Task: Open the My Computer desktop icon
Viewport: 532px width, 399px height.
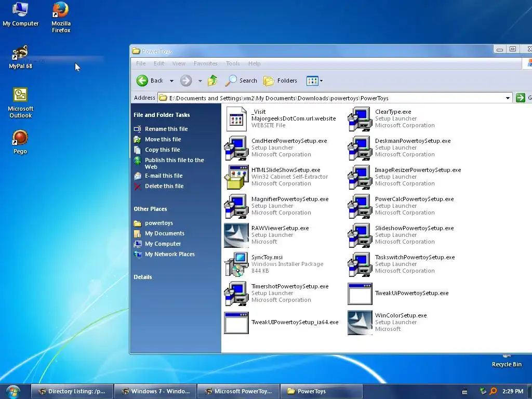Action: pyautogui.click(x=20, y=14)
